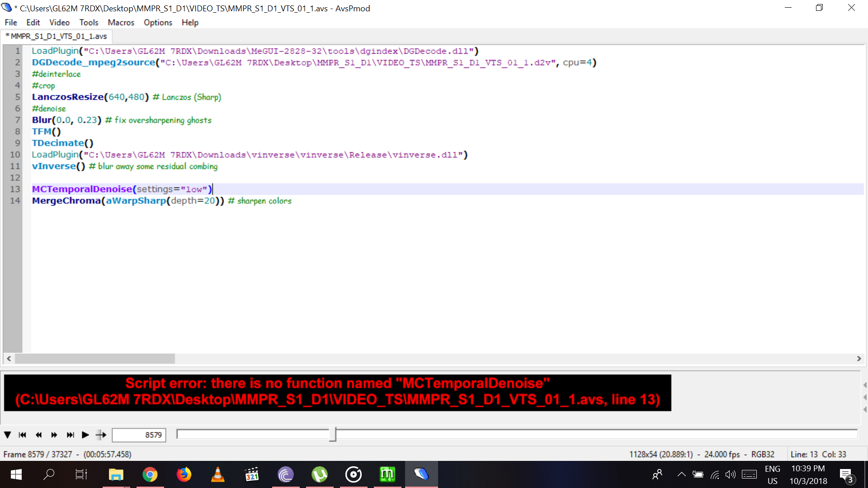The width and height of the screenshot is (868, 488).
Task: Click the horizontal scrollbar left arrow
Action: [x=9, y=358]
